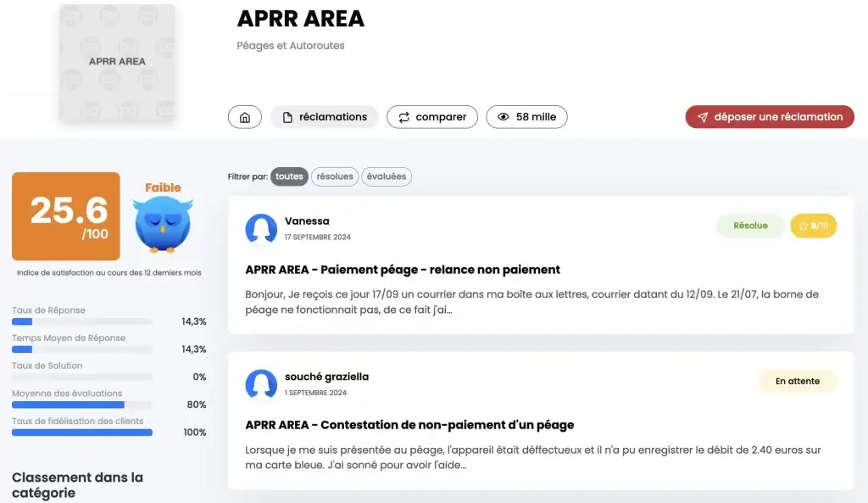868x503 pixels.
Task: Click the APRR AREA logo thumbnail
Action: (x=117, y=63)
